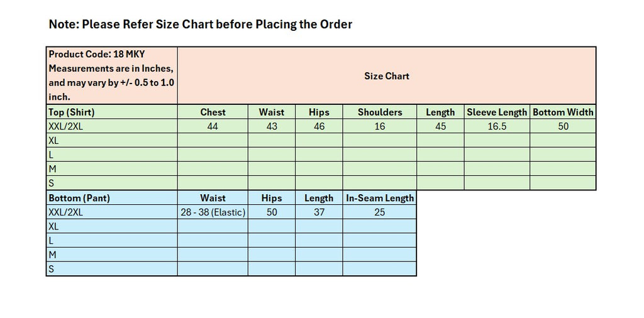Select the pant Hips value 50

click(x=271, y=212)
